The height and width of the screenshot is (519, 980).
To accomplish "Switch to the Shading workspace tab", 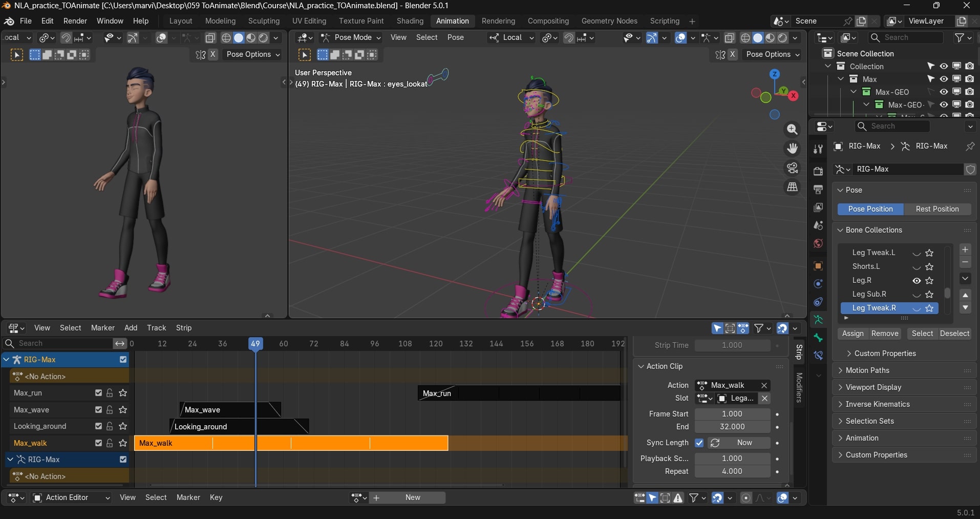I will [410, 21].
